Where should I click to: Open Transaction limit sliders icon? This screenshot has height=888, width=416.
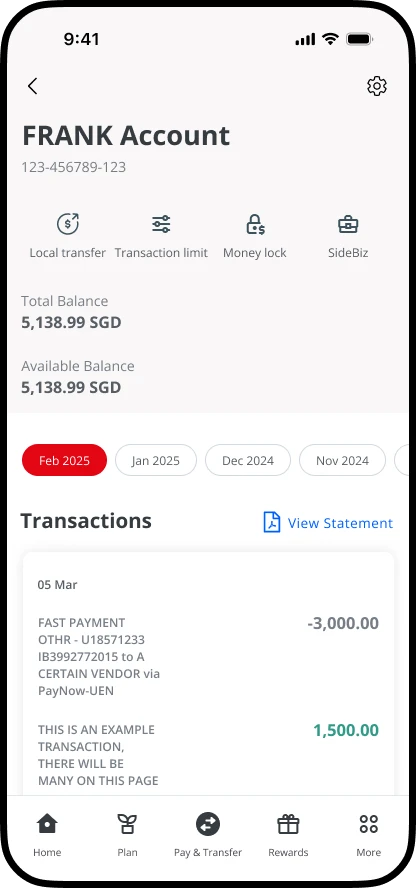(x=161, y=224)
